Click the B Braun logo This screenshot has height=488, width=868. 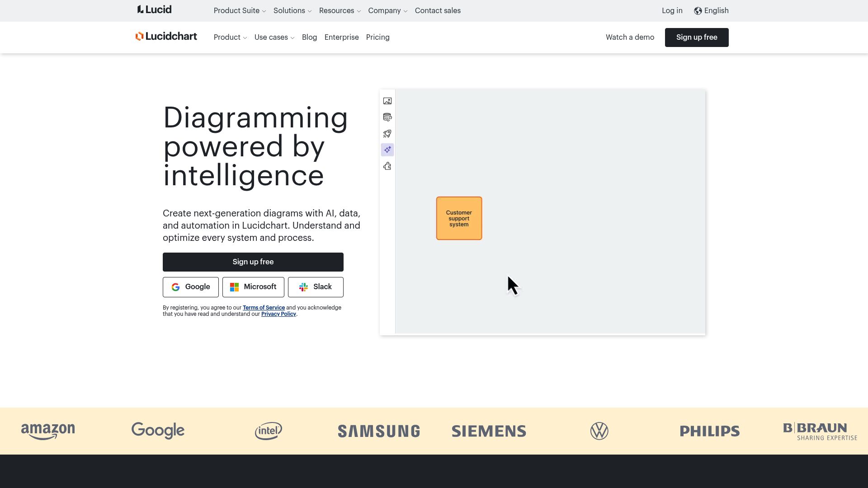[820, 431]
